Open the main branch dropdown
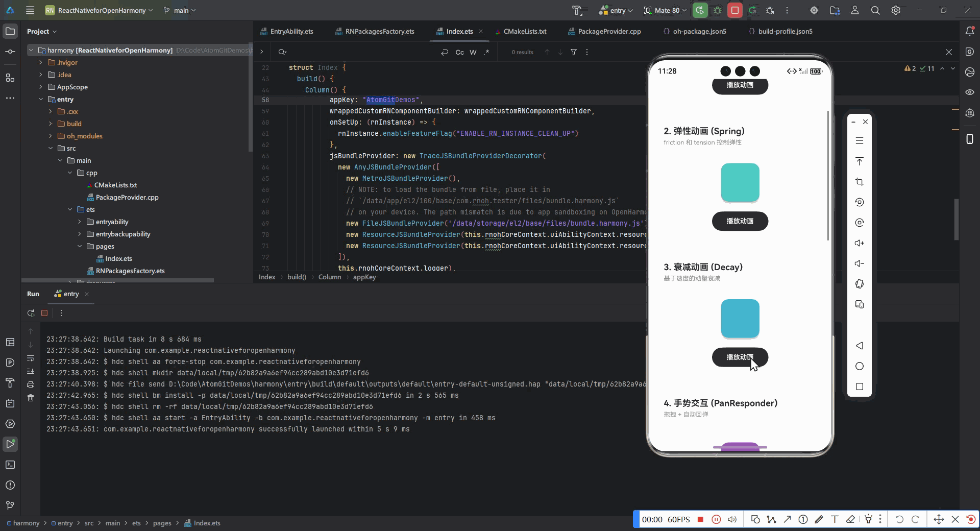The height and width of the screenshot is (531, 980). tap(180, 10)
